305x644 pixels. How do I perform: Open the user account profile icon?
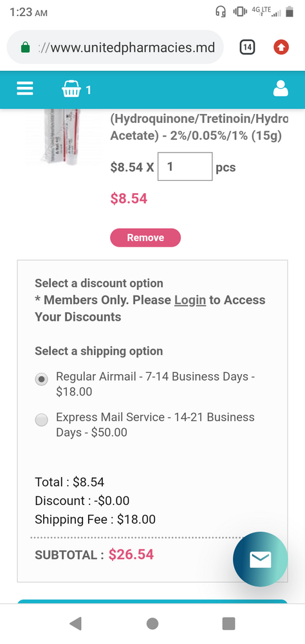tap(281, 89)
